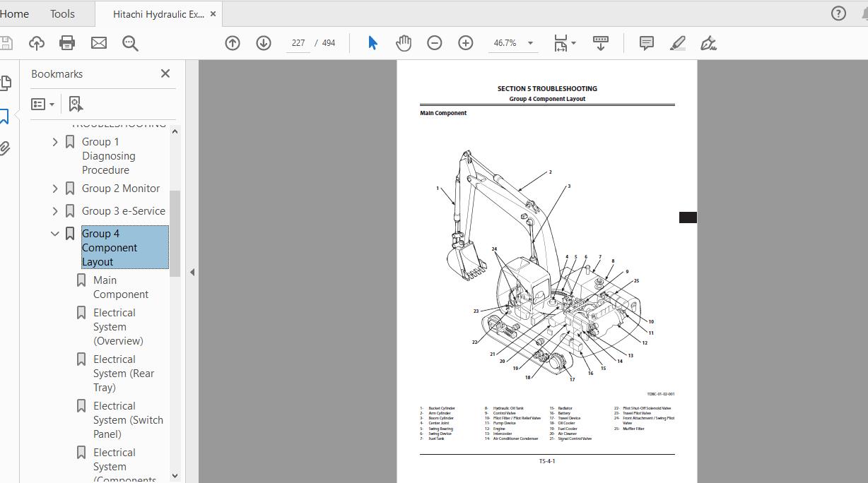Activate the hand pan tool
This screenshot has width=868, height=483.
tap(404, 43)
